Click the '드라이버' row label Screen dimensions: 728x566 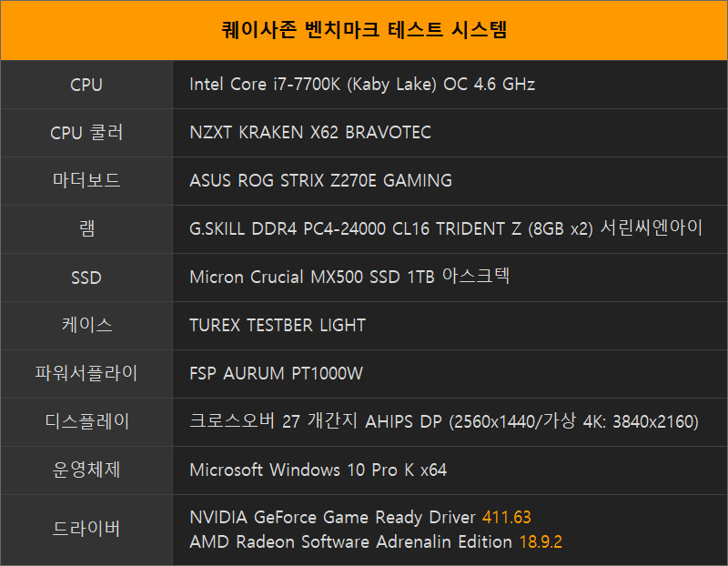point(86,530)
